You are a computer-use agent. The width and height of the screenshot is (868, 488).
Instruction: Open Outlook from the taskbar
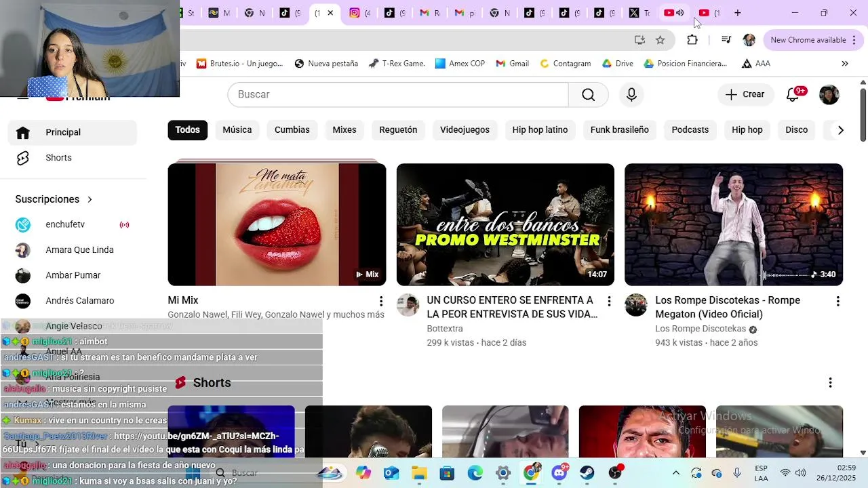(391, 473)
